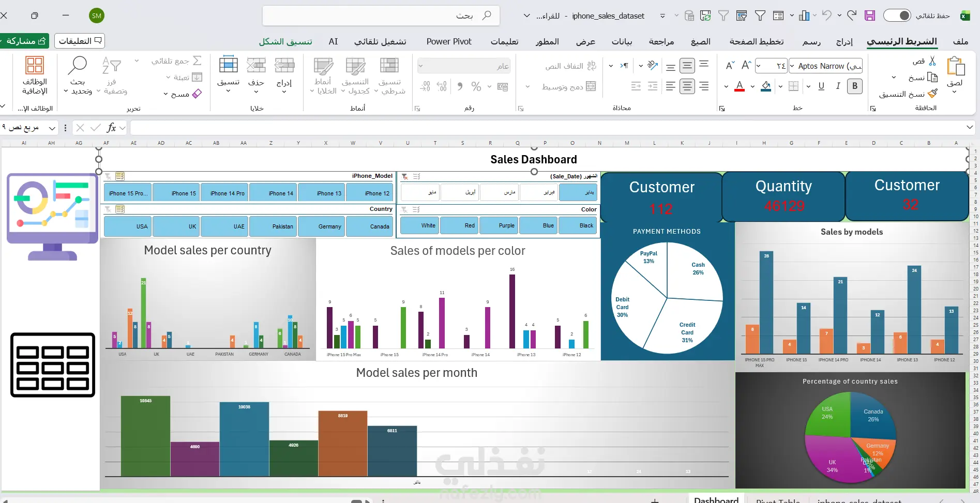Click the Fill (تعبئة) down-arrow icon
980x503 pixels.
(x=197, y=77)
